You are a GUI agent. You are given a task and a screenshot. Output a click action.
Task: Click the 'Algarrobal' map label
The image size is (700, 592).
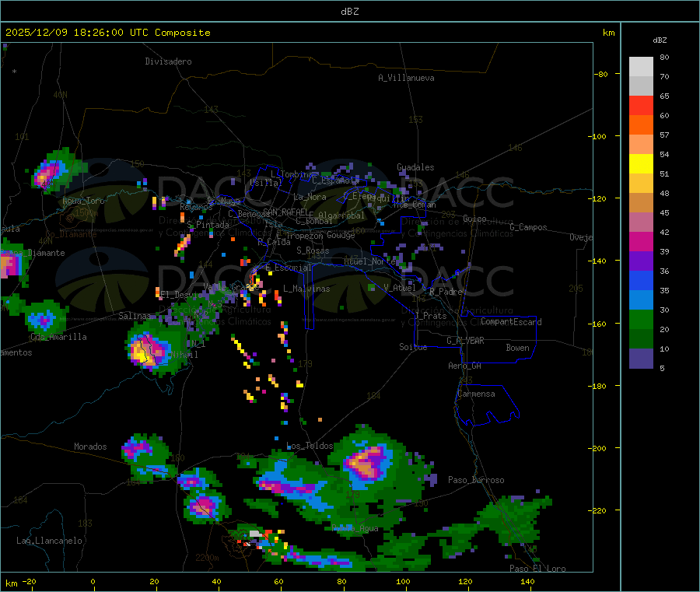tap(341, 215)
